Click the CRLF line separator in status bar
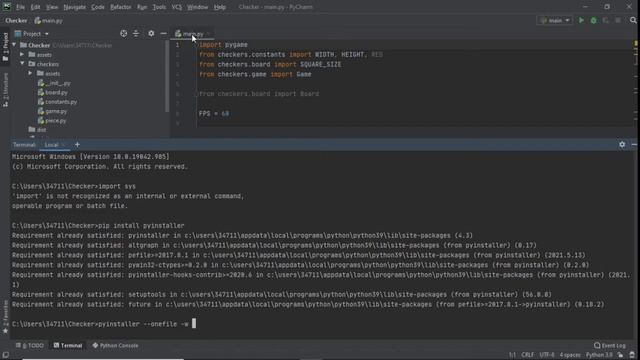This screenshot has width=640, height=360. point(527,355)
